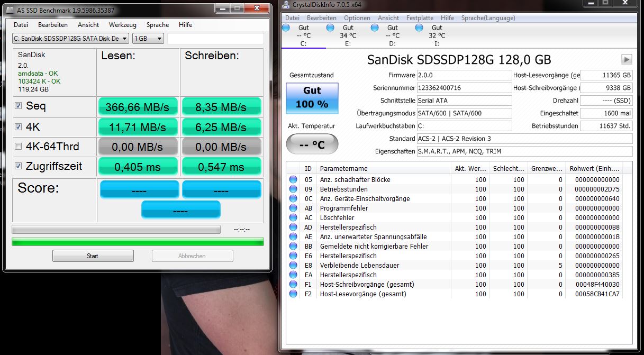The image size is (644, 355).
Task: Open the Hilfe menu in AS SSD Benchmark
Action: pos(186,25)
